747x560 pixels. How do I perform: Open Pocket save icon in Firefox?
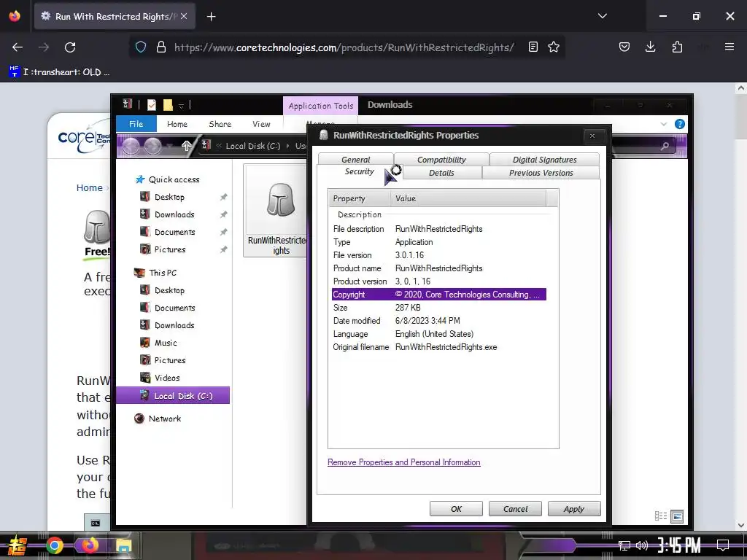coord(624,47)
